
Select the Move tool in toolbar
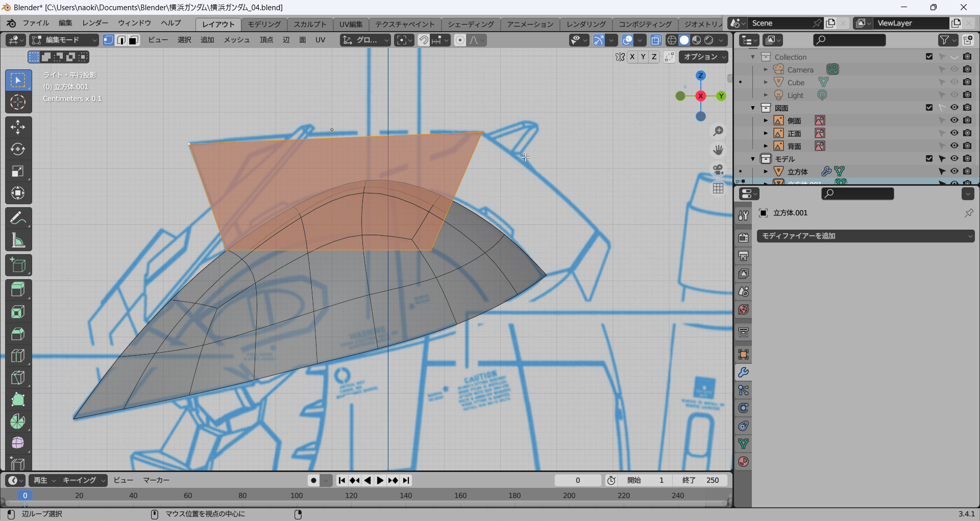(18, 127)
